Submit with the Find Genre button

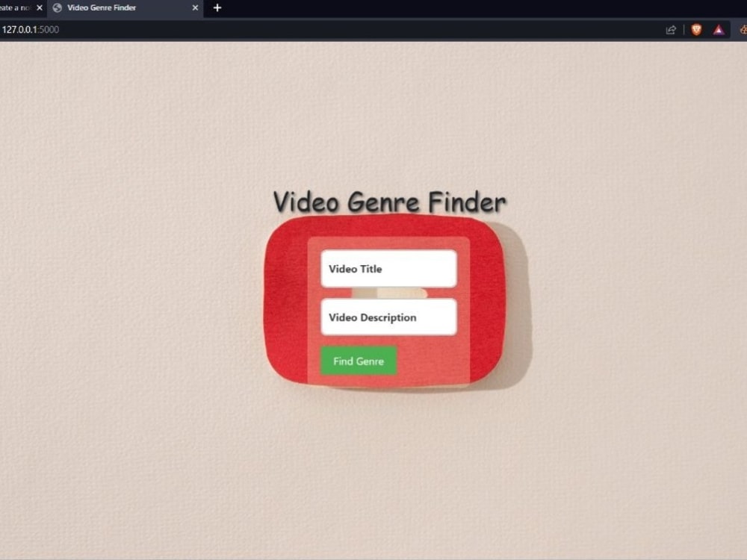click(x=359, y=361)
